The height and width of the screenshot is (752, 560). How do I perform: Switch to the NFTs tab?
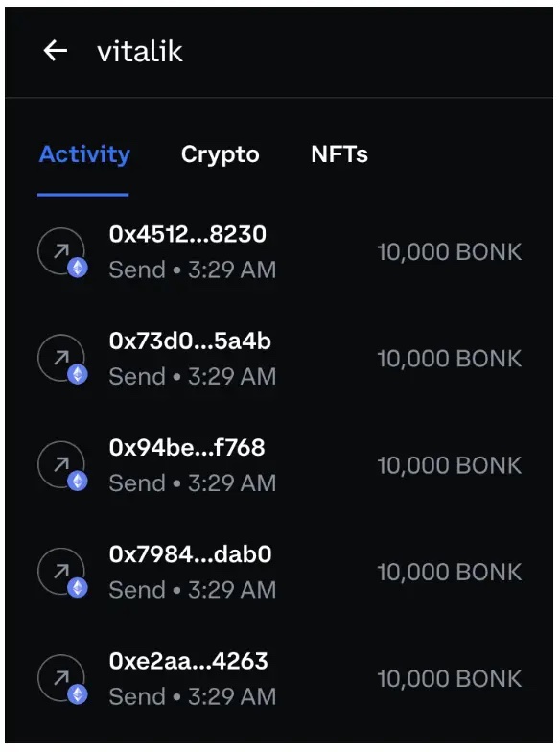[x=339, y=154]
